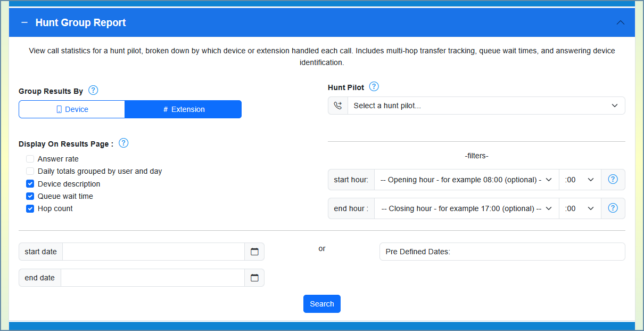Viewport: 644px width, 331px height.
Task: Open the Select a hunt pilot dropdown
Action: point(486,106)
